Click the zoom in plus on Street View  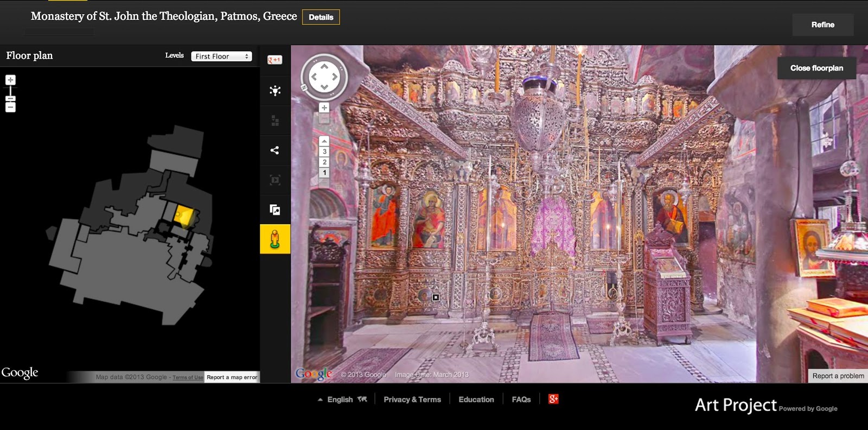pyautogui.click(x=324, y=108)
